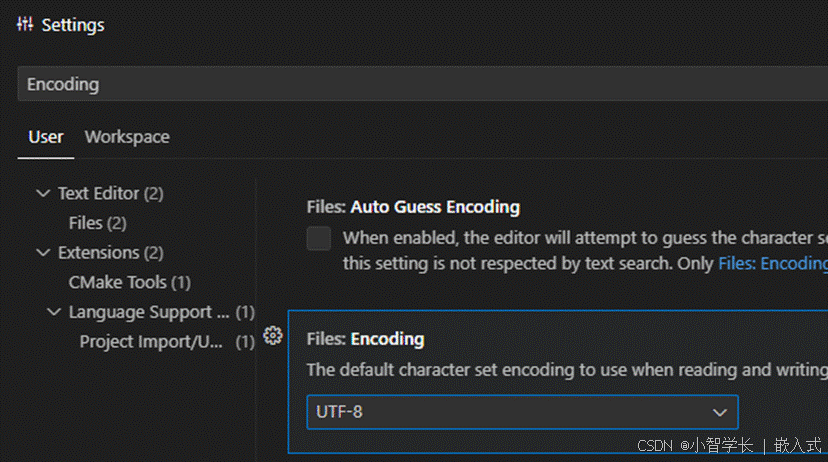
Task: Click the search settings field containing Encoding
Action: point(420,84)
